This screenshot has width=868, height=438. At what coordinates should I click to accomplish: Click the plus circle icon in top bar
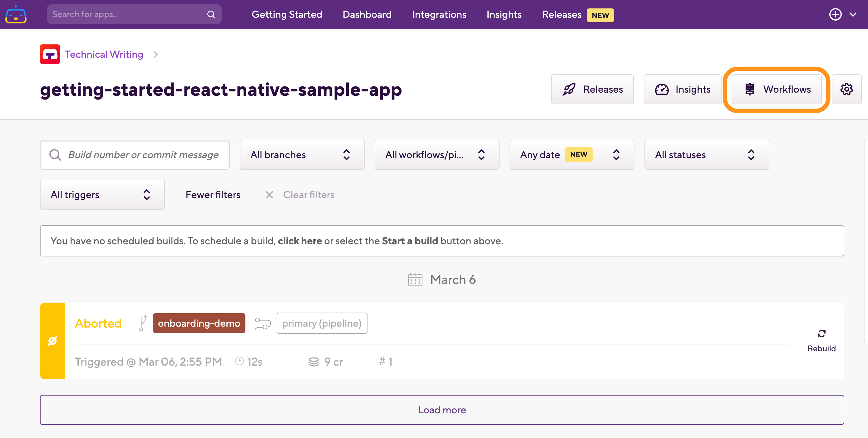[x=835, y=14]
